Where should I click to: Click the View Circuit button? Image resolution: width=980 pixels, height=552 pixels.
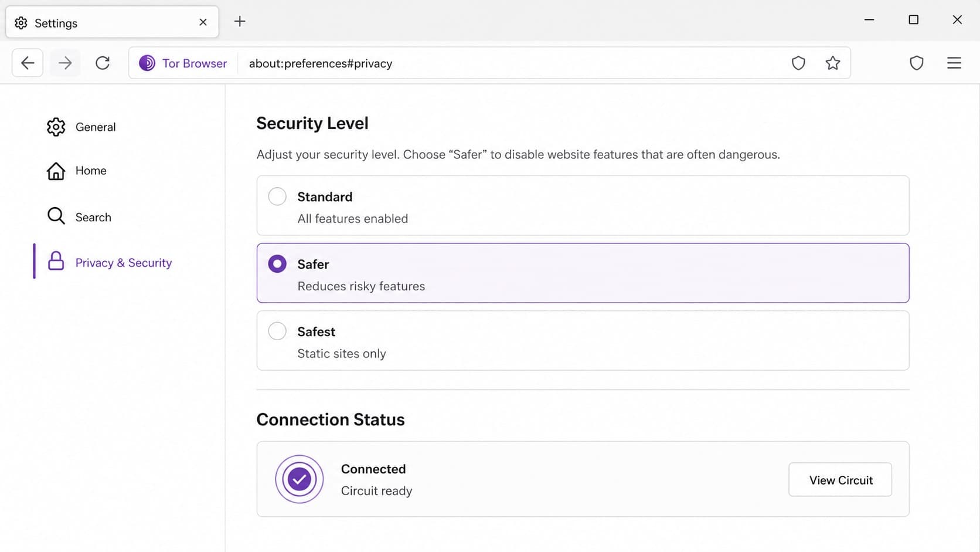pos(840,480)
